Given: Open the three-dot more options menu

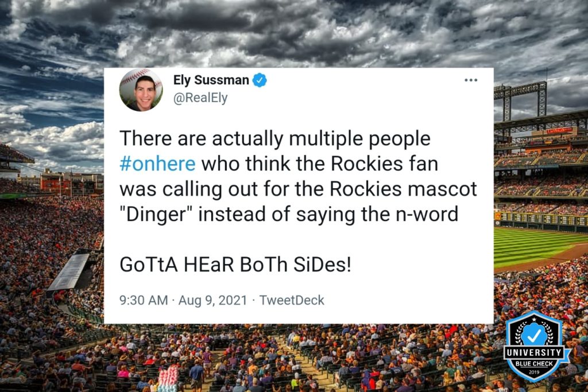Looking at the screenshot, I should click(x=471, y=80).
